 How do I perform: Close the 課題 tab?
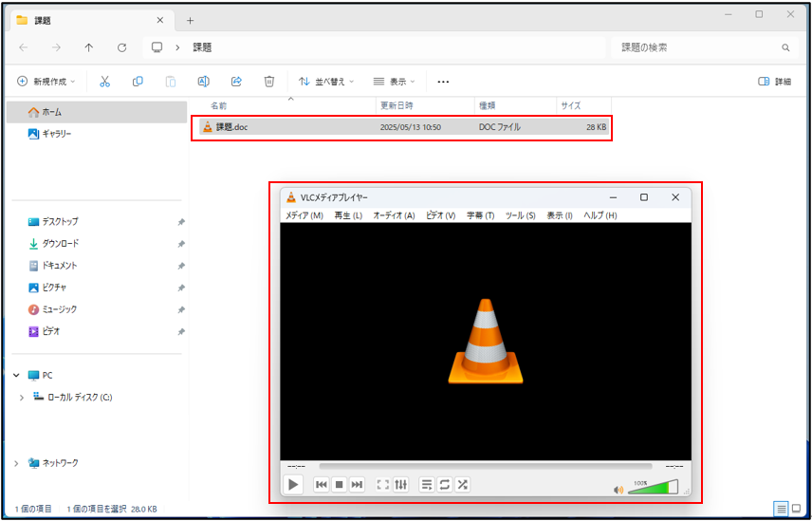tap(160, 21)
